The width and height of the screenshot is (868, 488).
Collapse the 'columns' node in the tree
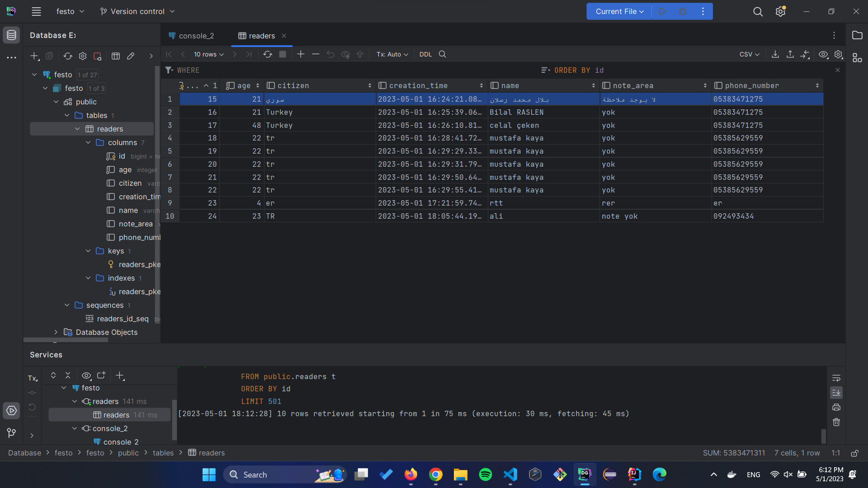89,142
